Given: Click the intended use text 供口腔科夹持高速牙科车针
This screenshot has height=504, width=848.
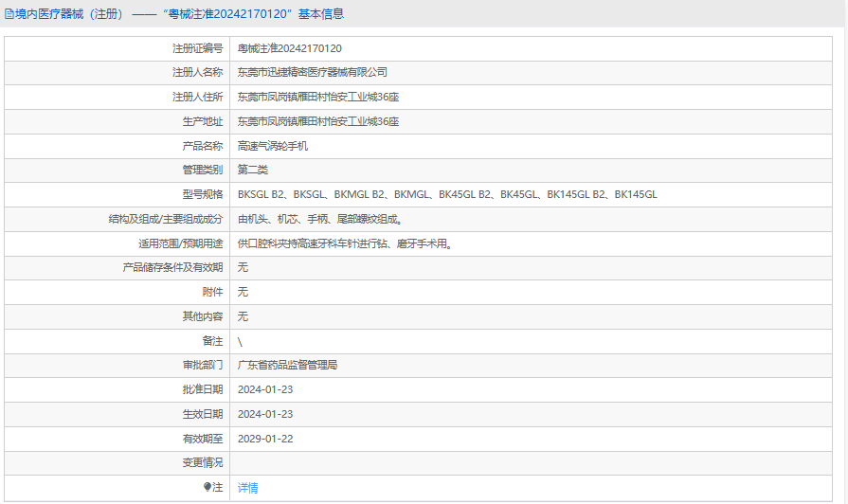Looking at the screenshot, I should tap(345, 243).
